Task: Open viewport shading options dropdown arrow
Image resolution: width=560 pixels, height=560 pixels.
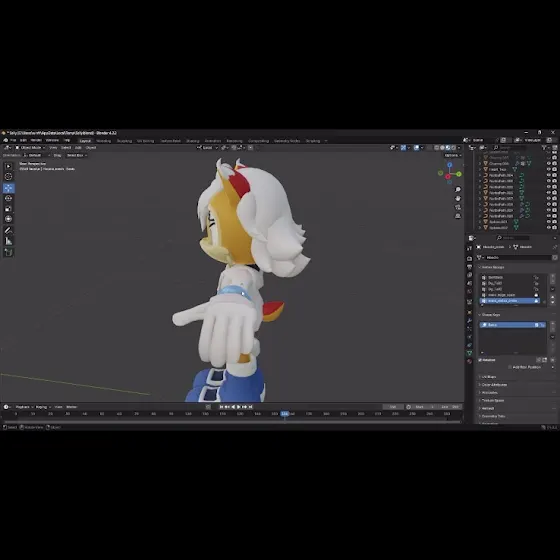Action: pyautogui.click(x=459, y=148)
